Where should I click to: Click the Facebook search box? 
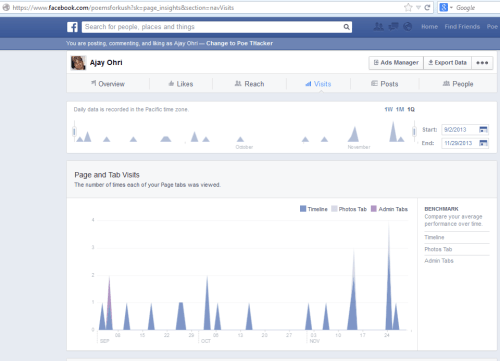click(x=217, y=27)
